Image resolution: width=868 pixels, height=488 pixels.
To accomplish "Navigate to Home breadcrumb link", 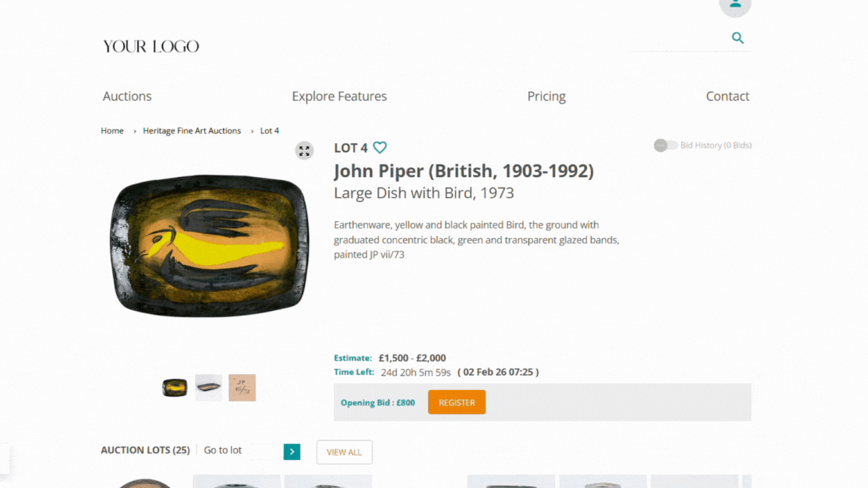I will (112, 131).
